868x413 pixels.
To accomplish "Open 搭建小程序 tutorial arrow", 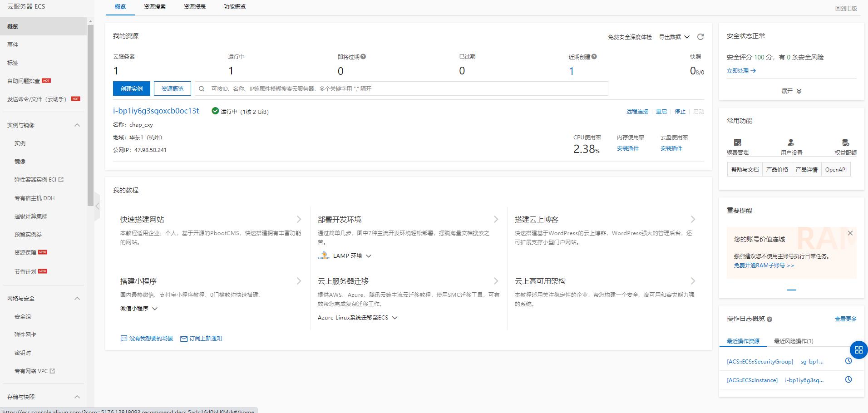I will coord(299,281).
